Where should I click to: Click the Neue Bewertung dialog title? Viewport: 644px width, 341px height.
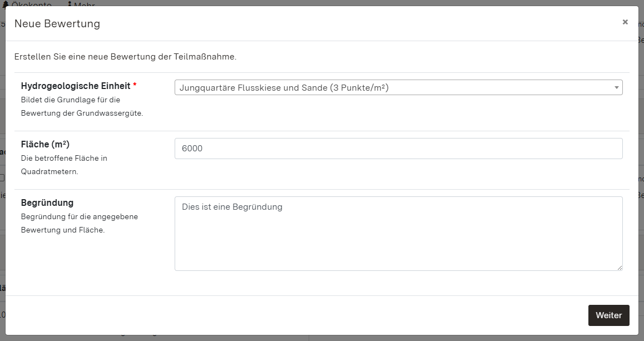pyautogui.click(x=57, y=24)
